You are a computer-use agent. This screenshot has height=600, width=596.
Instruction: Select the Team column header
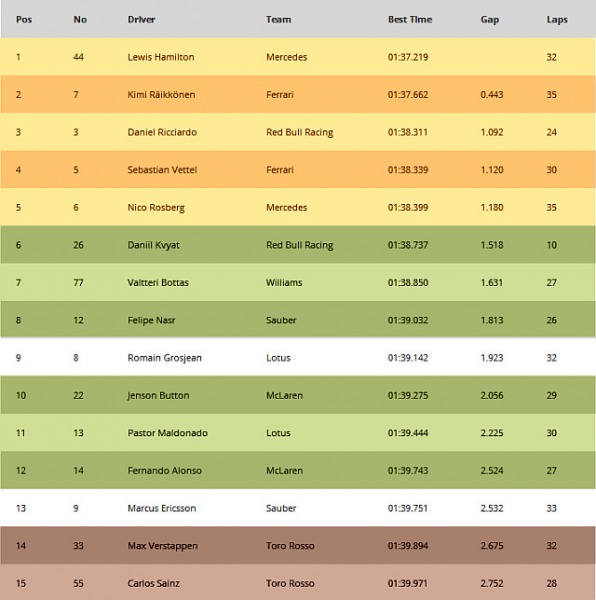point(278,20)
